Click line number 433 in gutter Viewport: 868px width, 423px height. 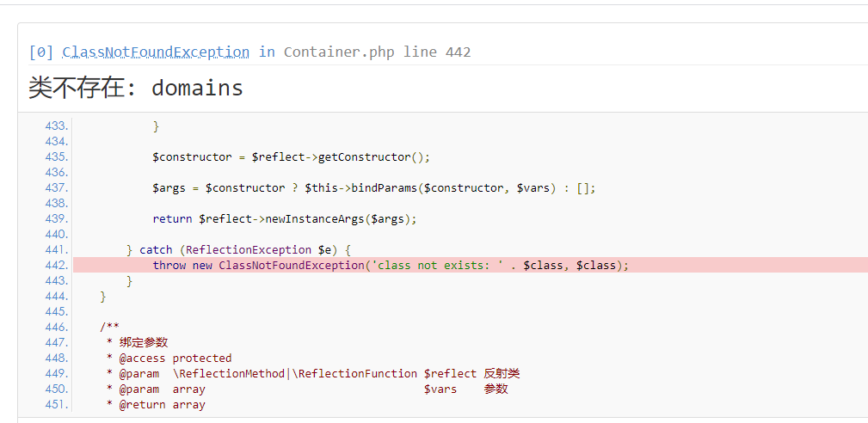(x=56, y=126)
